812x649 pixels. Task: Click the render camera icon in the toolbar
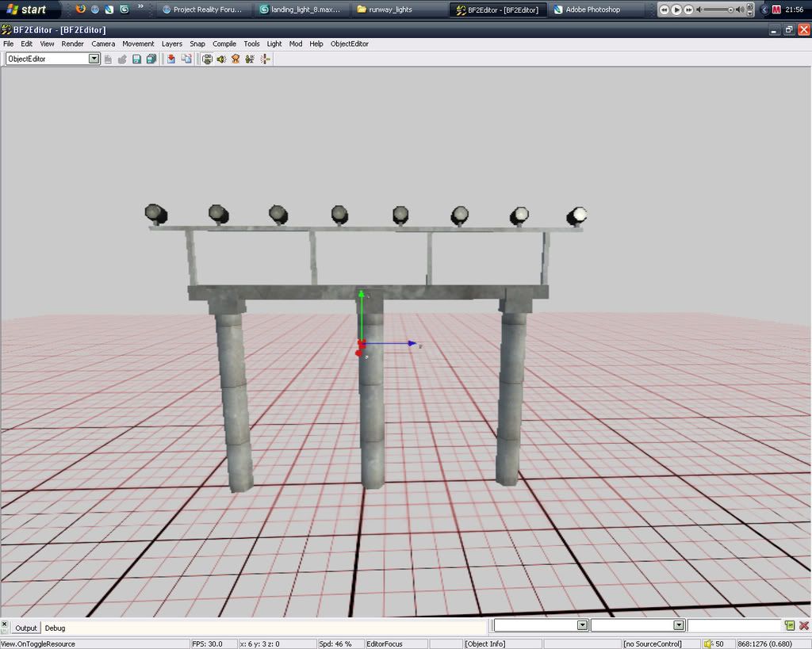[x=207, y=59]
